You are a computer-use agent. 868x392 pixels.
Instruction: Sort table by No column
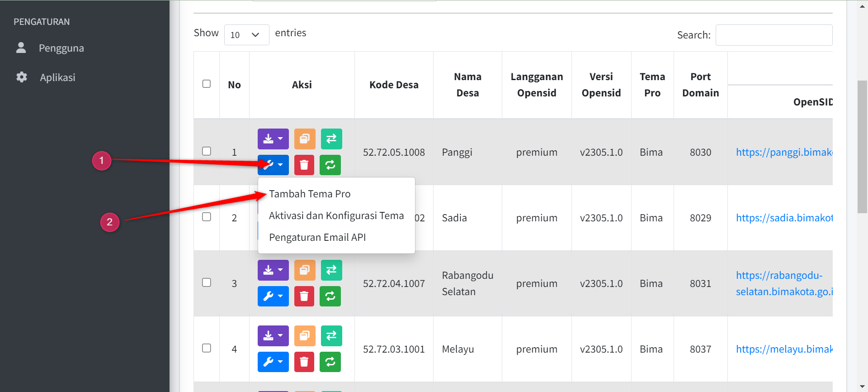point(234,85)
